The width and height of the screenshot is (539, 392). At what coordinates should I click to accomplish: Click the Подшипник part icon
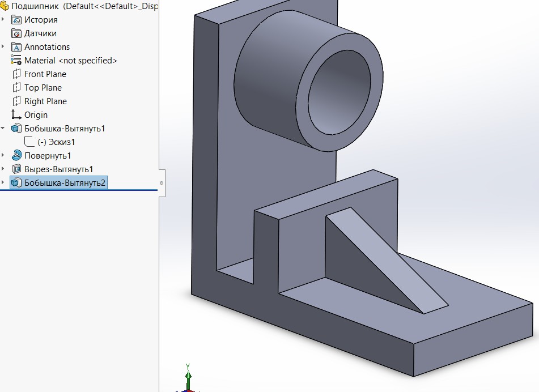click(4, 6)
